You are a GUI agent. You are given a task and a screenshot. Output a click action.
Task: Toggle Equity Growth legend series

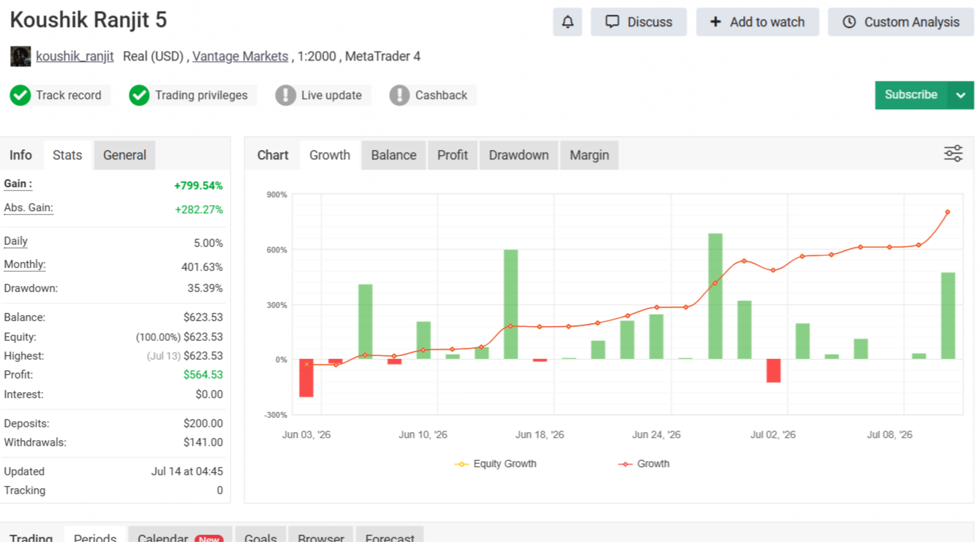tap(496, 464)
